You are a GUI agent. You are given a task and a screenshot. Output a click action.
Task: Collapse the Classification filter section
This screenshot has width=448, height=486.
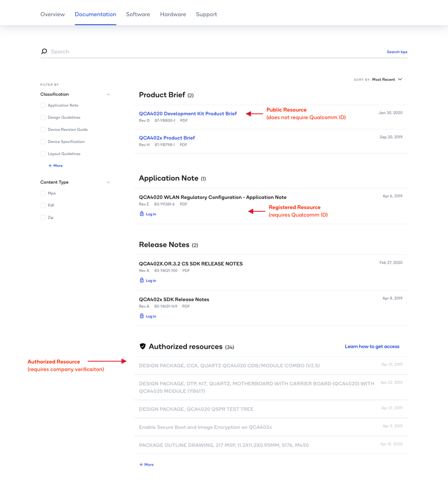[109, 94]
